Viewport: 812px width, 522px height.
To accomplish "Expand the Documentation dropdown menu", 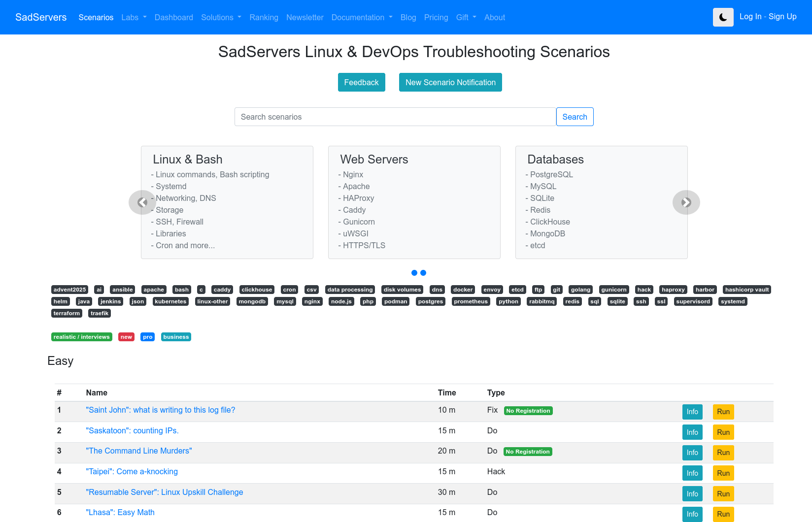I will pyautogui.click(x=362, y=17).
